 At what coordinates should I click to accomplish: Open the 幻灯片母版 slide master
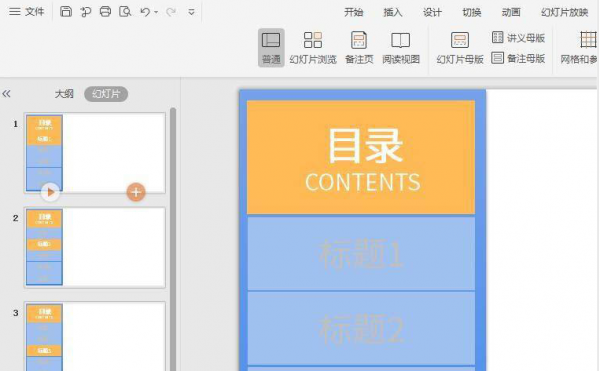point(460,48)
